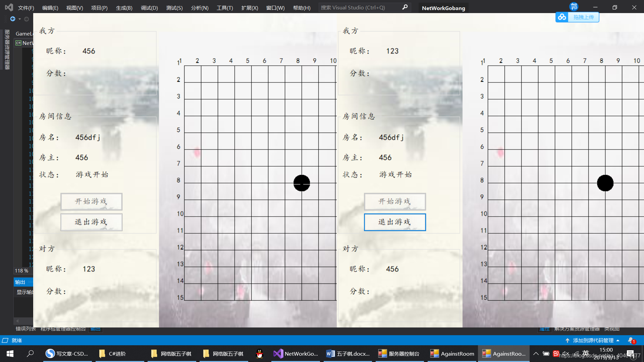The image size is (644, 362).
Task: Open the Windows Start menu
Action: [10, 354]
